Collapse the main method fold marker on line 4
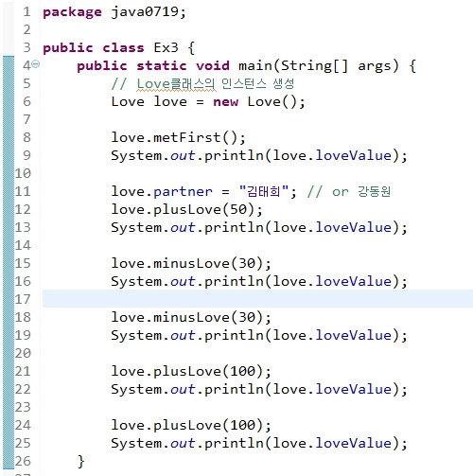The height and width of the screenshot is (476, 473). click(36, 64)
